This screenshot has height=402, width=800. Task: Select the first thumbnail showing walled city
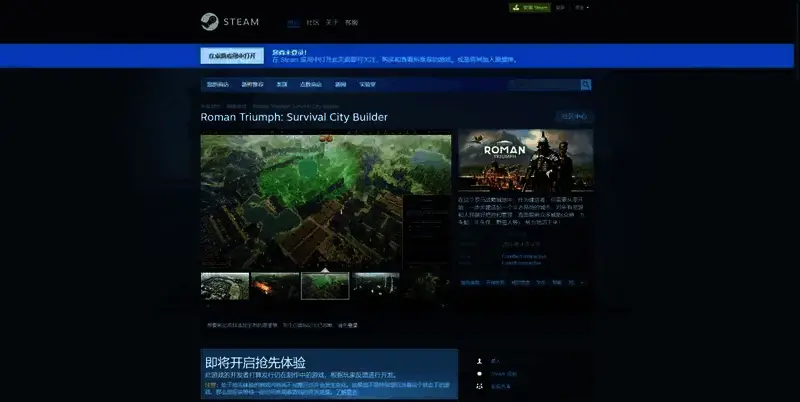224,286
